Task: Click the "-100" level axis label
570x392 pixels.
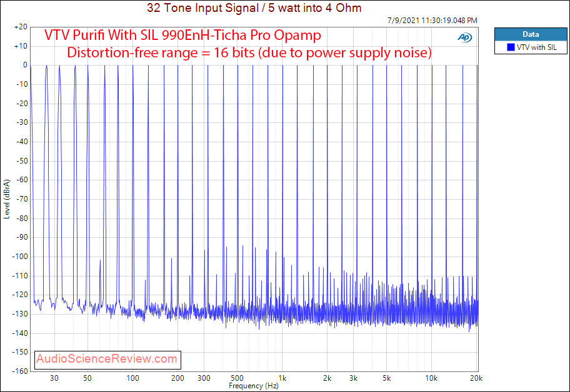Action: (x=20, y=257)
